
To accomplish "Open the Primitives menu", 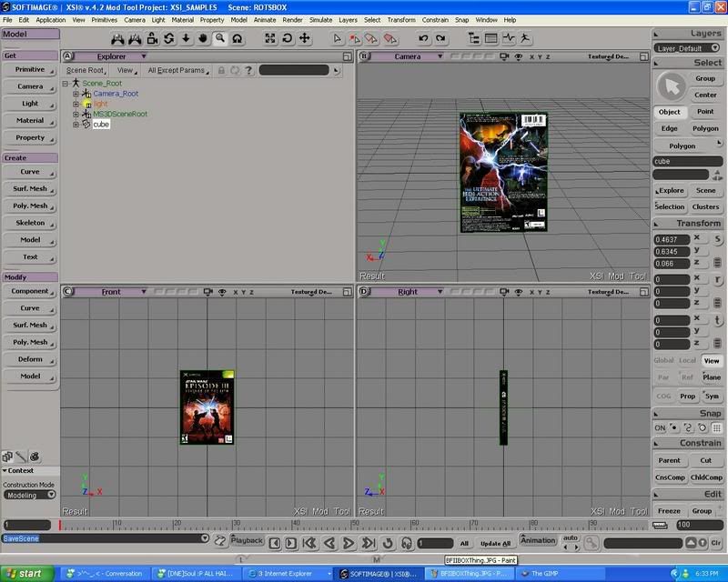I will pyautogui.click(x=105, y=20).
